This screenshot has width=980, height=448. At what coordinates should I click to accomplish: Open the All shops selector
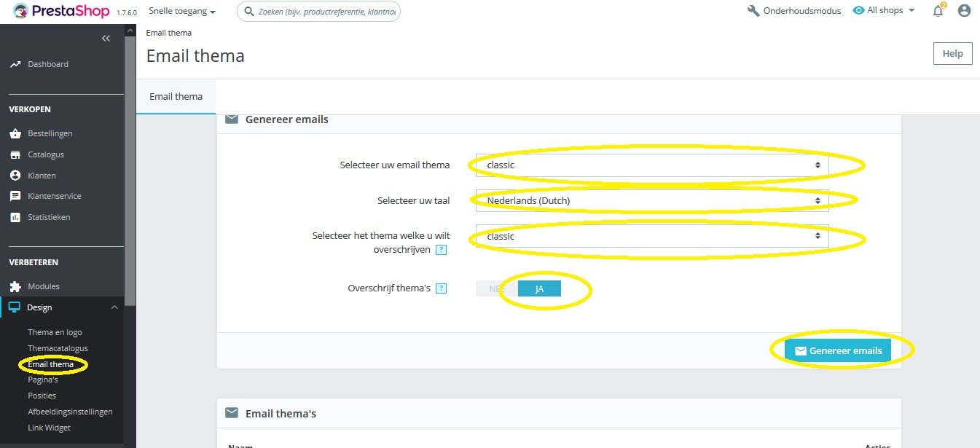pyautogui.click(x=884, y=11)
